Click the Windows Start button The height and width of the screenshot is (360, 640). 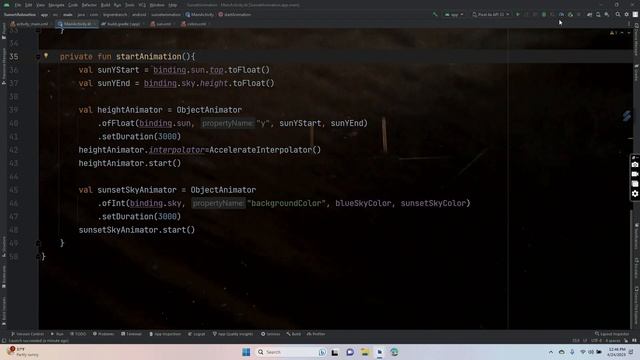point(246,352)
